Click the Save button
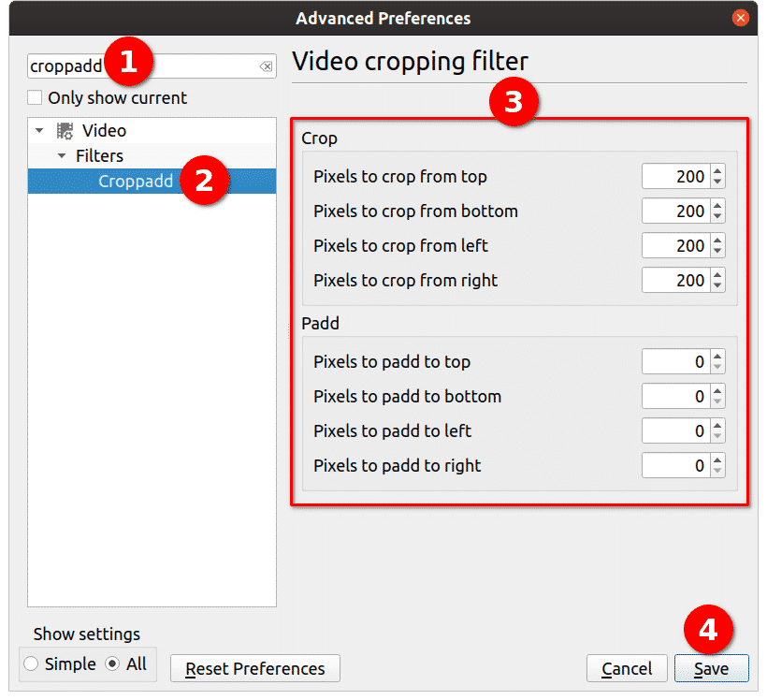The height and width of the screenshot is (700, 767). [711, 668]
